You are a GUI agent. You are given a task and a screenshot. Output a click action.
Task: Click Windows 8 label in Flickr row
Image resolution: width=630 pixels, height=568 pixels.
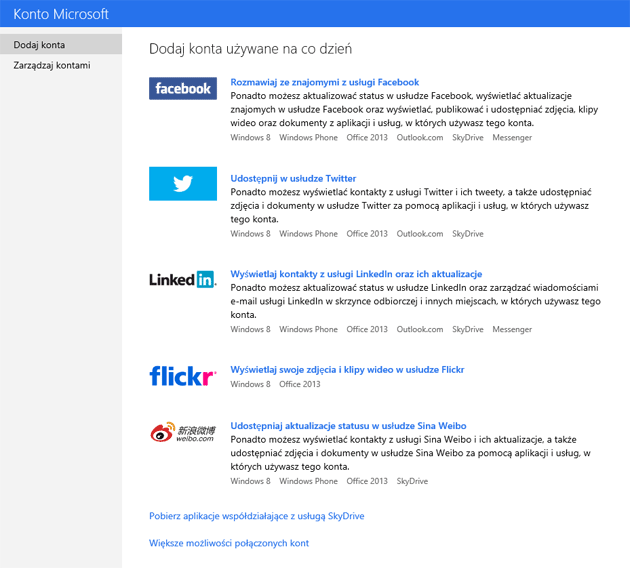pos(250,384)
